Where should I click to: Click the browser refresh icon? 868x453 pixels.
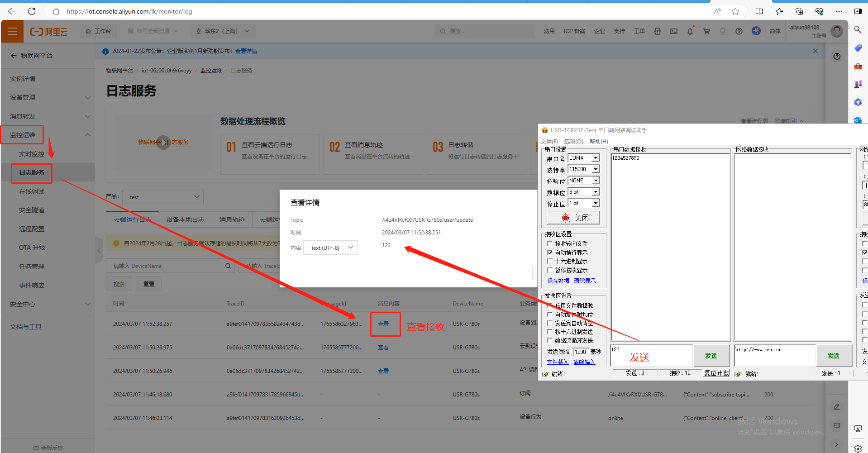[x=32, y=11]
